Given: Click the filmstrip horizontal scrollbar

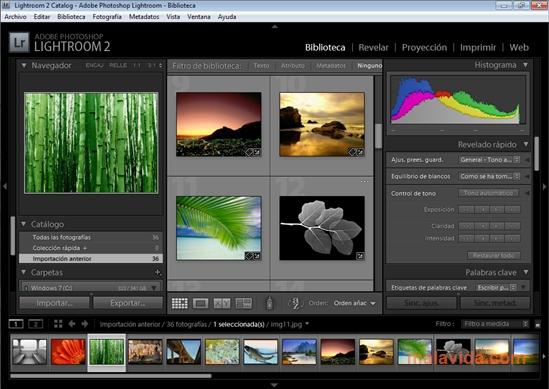Looking at the screenshot, I should click(111, 376).
